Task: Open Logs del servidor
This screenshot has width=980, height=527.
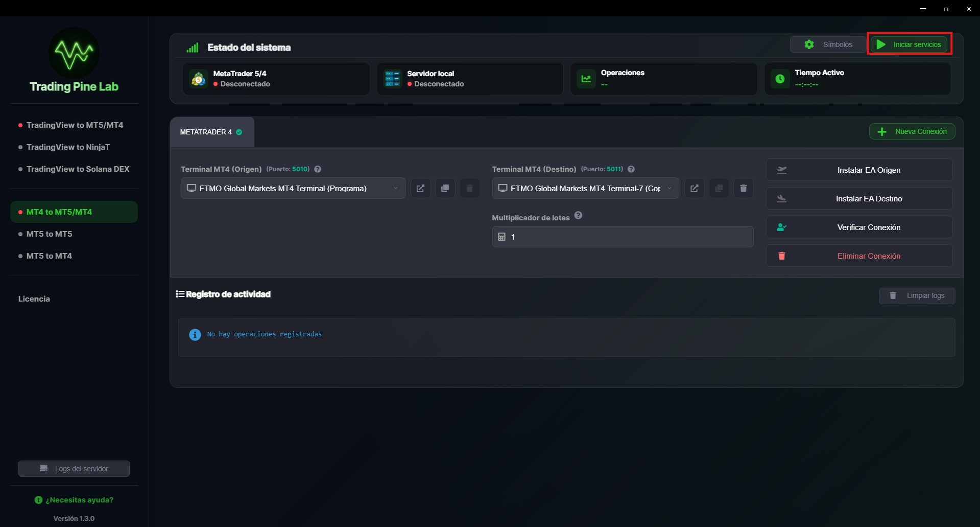Action: 74,468
